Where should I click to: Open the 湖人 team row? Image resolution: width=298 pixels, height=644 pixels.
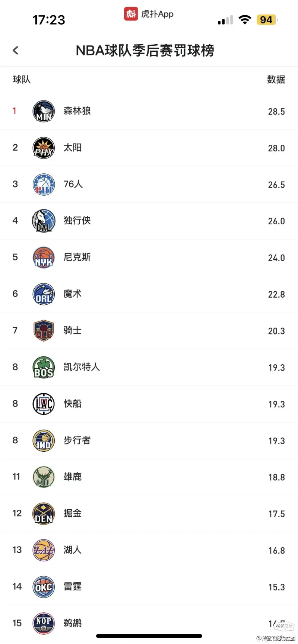pos(149,550)
